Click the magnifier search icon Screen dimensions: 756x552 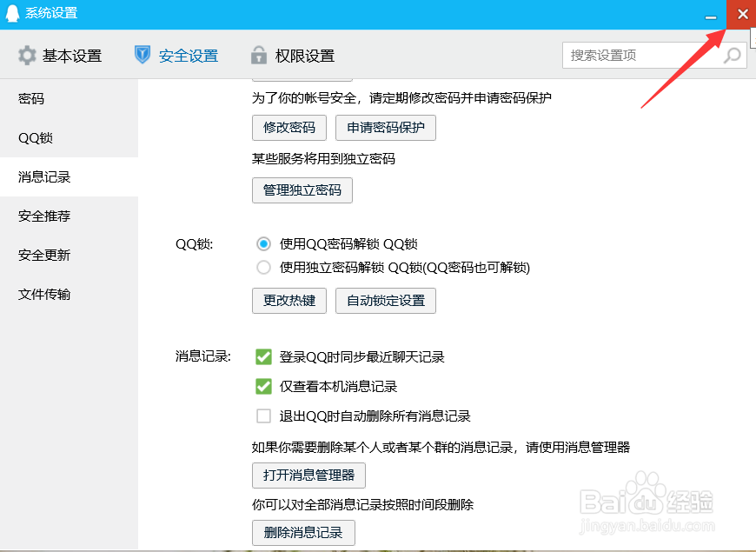coord(733,55)
